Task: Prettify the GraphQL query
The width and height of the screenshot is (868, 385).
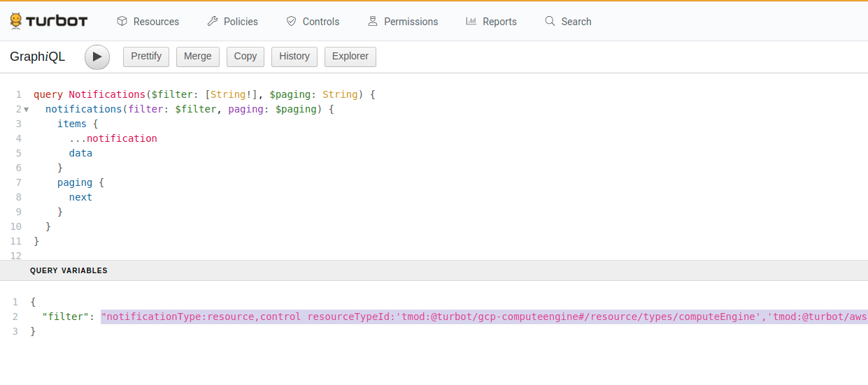Action: pyautogui.click(x=146, y=57)
